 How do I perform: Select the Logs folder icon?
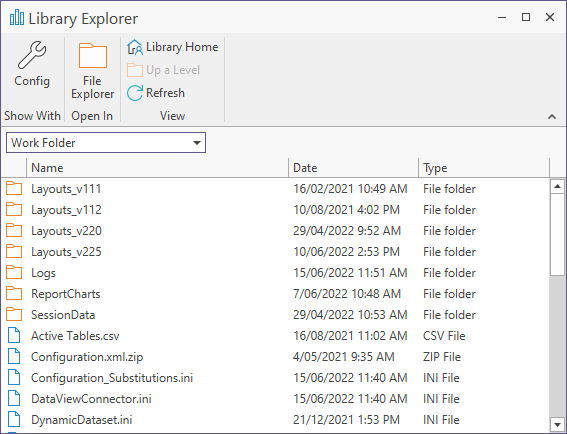click(x=14, y=272)
